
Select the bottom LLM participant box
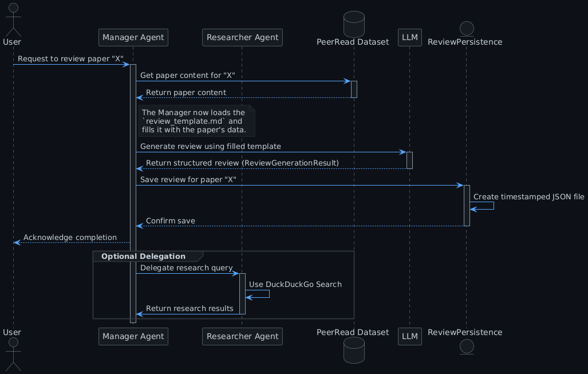tap(410, 337)
